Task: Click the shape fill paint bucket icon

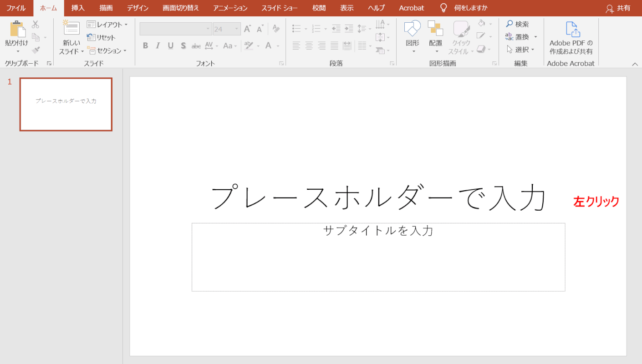Action: coord(482,24)
